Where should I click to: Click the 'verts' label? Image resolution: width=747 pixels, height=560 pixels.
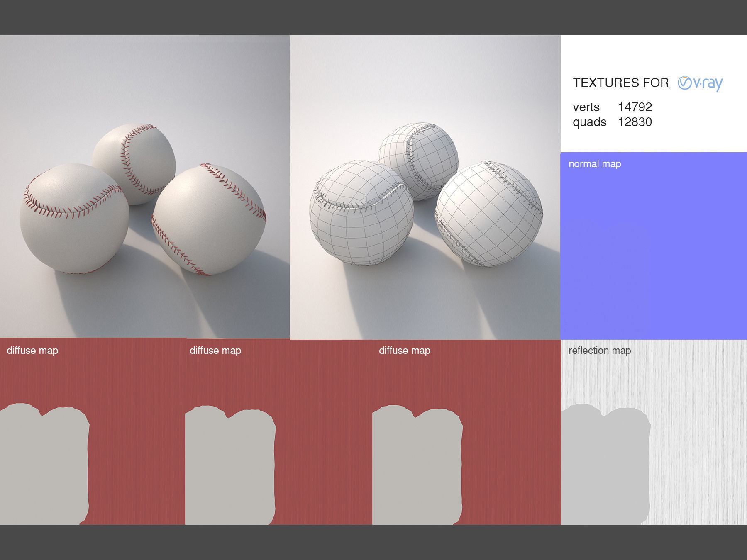(x=586, y=107)
